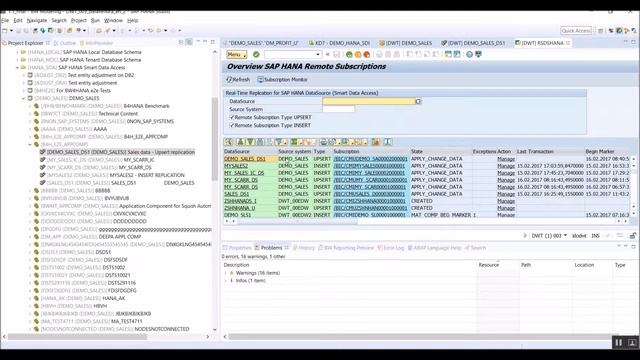This screenshot has width=640, height=360.
Task: Click the Project Explorer horizontal scrollbar
Action: [x=78, y=337]
